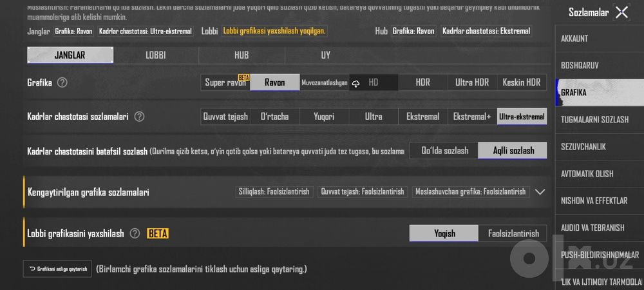Screen dimensions: 644x290
Task: Switch to the LOBBI tab
Action: pos(156,55)
